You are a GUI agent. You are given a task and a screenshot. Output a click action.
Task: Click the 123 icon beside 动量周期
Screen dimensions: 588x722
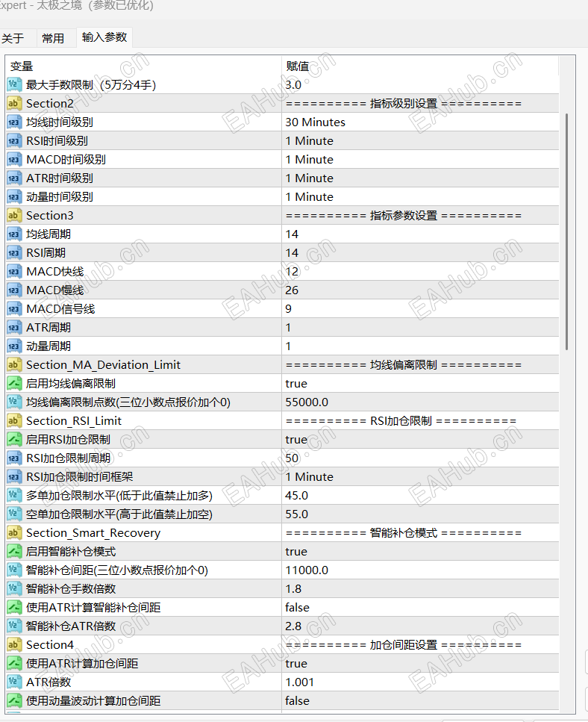[14, 346]
